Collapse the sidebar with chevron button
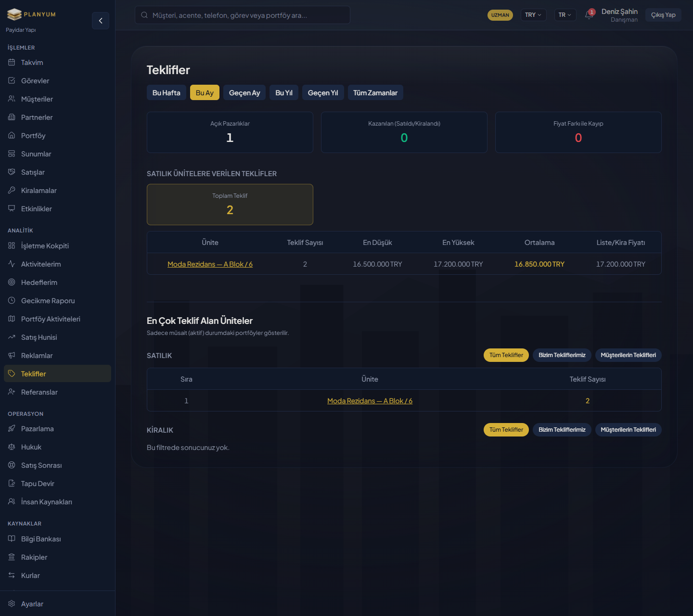Viewport: 693px width, 616px height. 101,21
